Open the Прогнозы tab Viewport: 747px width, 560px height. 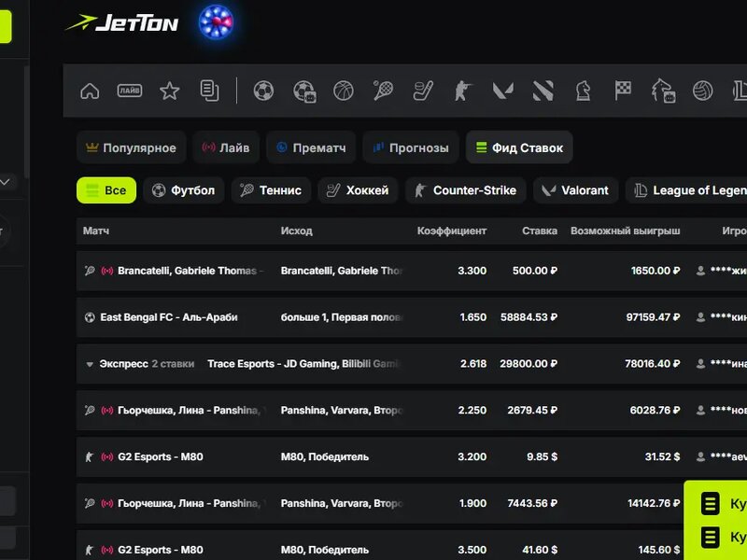(411, 147)
